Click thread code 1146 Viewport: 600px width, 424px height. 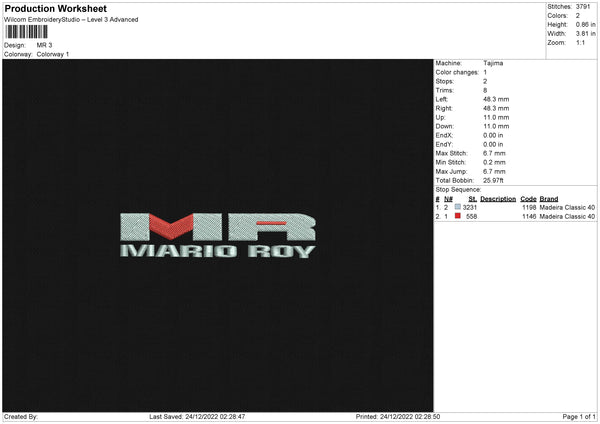pyautogui.click(x=529, y=217)
